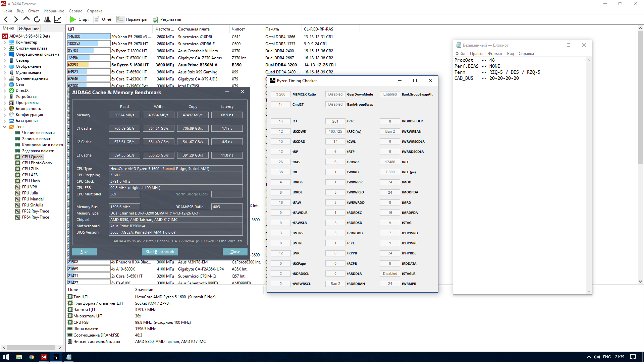Collapse the Тест tree node
644x362 pixels.
click(5, 127)
